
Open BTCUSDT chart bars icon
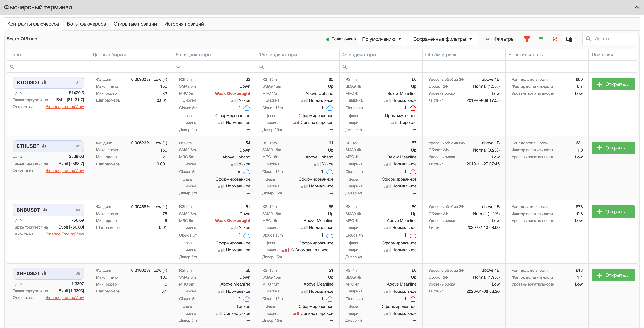44,82
